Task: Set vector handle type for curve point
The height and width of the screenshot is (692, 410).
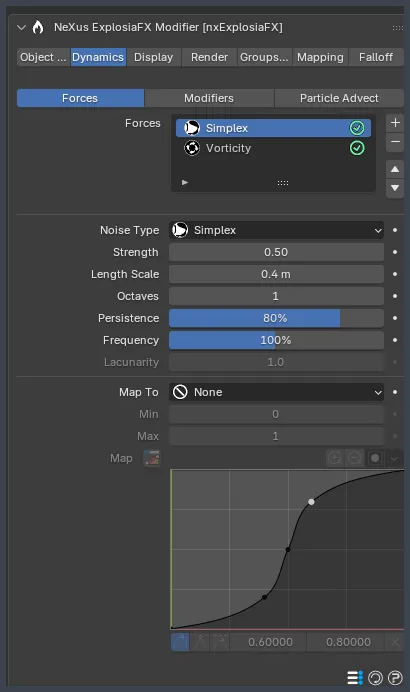Action: tap(200, 642)
